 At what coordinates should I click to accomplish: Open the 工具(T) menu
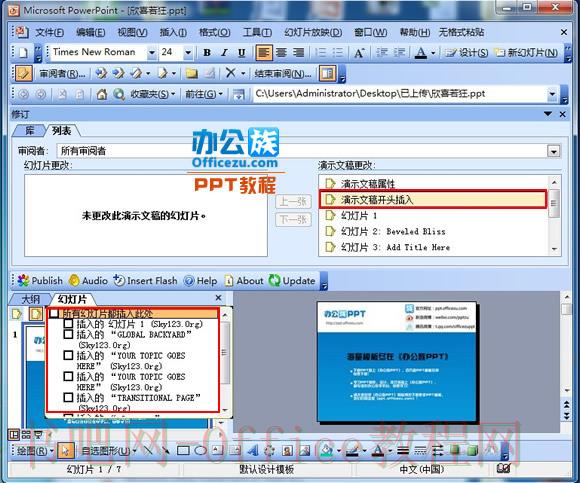(x=257, y=33)
